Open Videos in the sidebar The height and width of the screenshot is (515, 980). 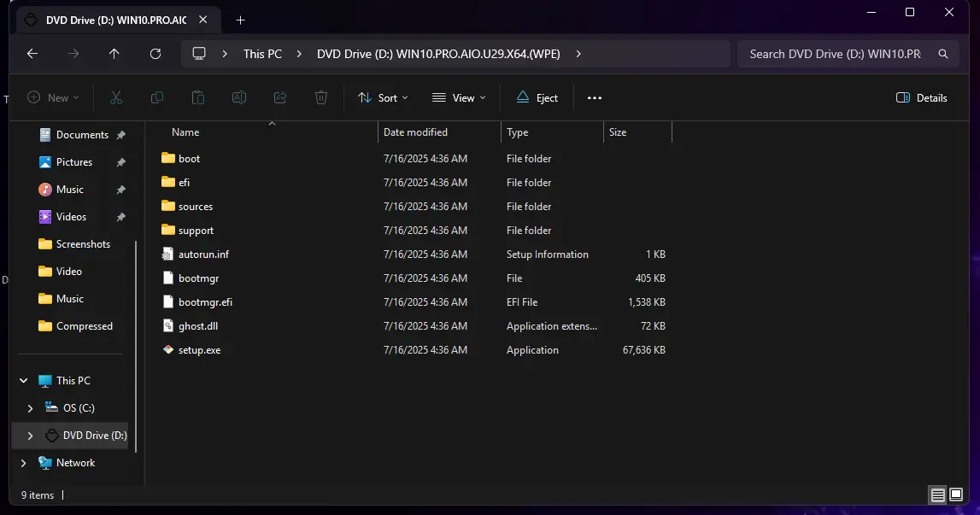tap(71, 217)
